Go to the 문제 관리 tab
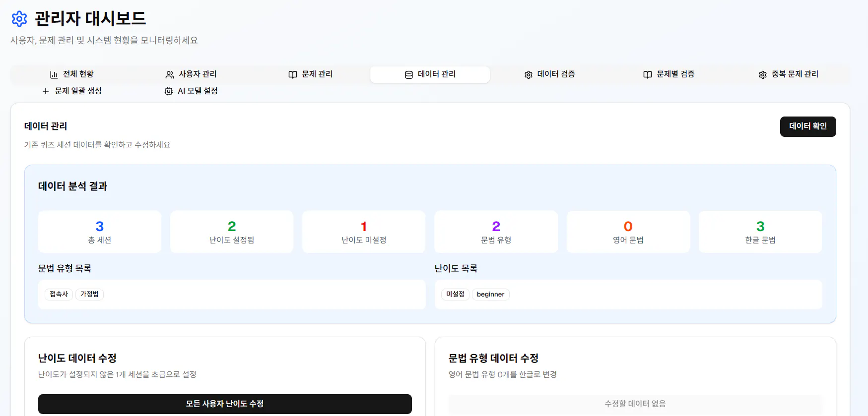This screenshot has width=868, height=416. [x=310, y=74]
